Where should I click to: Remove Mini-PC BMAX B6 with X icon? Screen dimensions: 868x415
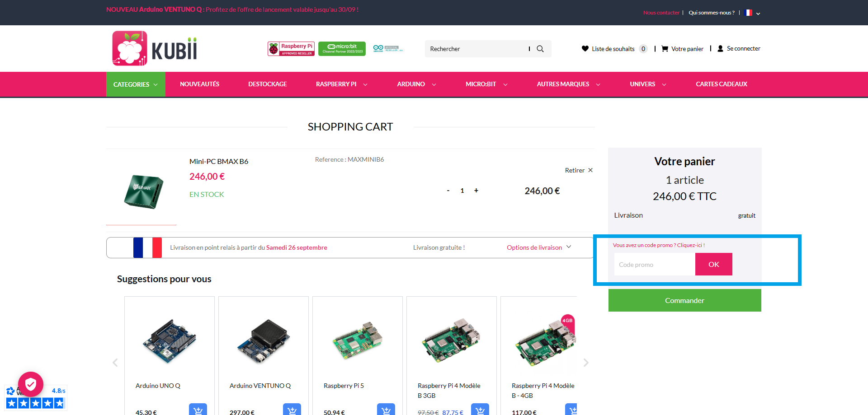click(x=590, y=170)
